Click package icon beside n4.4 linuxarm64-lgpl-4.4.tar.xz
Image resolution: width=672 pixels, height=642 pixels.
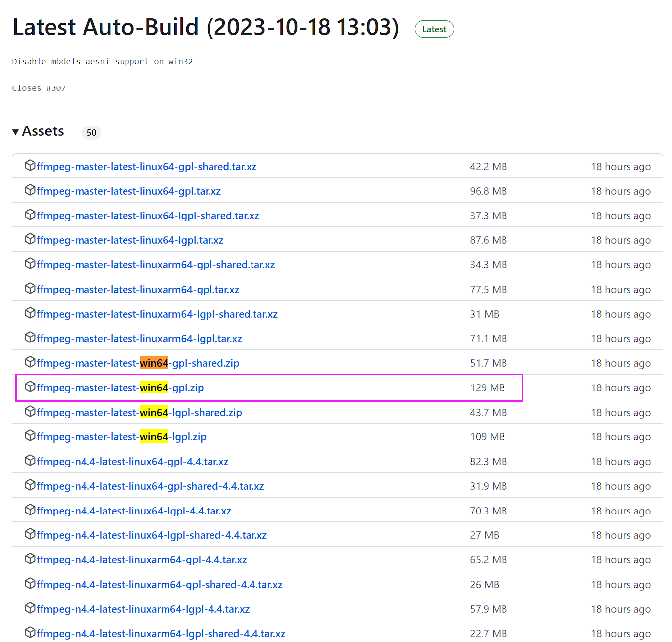point(30,608)
